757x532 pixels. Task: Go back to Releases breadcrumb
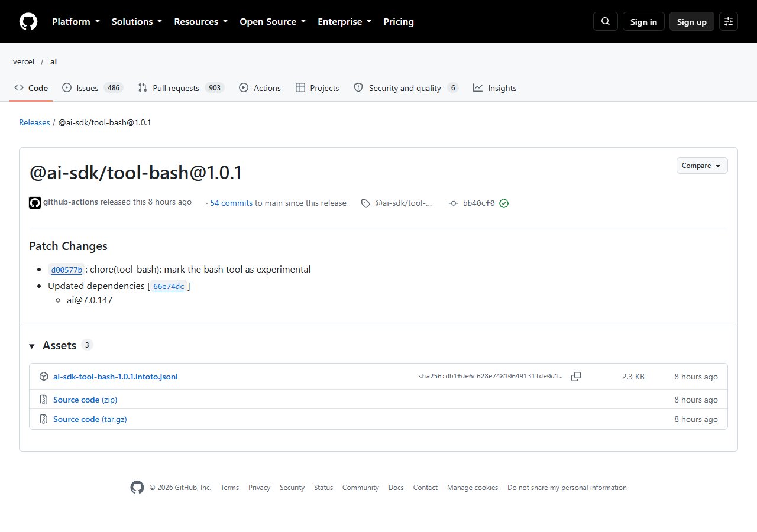pyautogui.click(x=34, y=122)
